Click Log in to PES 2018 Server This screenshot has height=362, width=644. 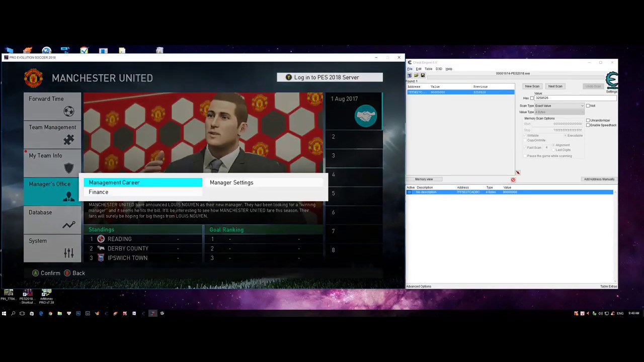pos(330,77)
